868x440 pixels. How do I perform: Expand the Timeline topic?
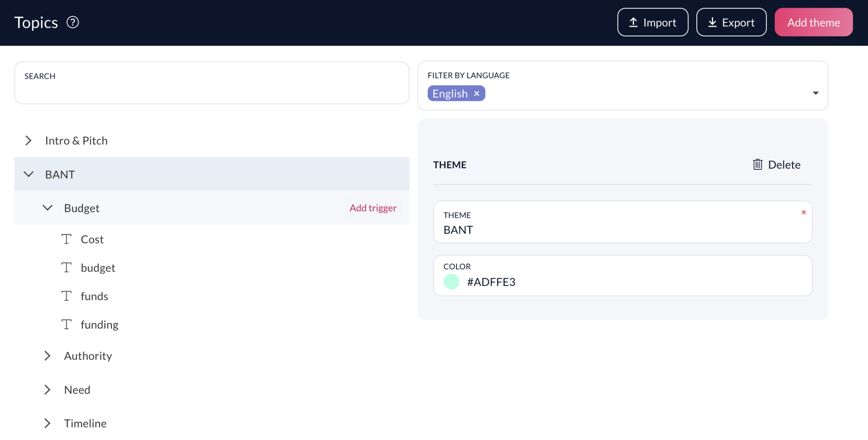tap(47, 423)
